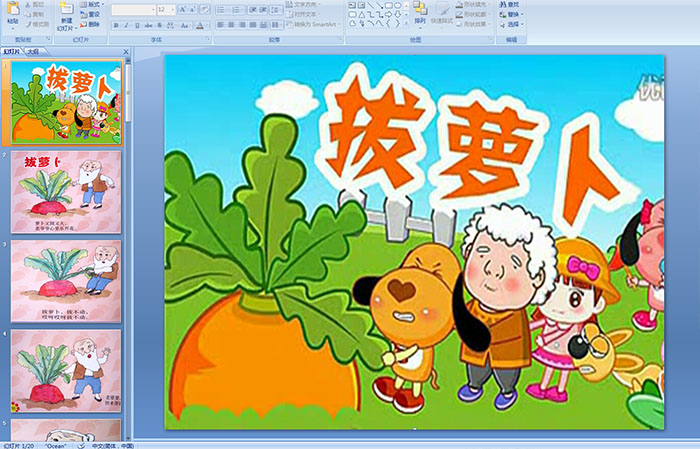700x449 pixels.
Task: Reset the slide with 重设
Action: coord(90,14)
